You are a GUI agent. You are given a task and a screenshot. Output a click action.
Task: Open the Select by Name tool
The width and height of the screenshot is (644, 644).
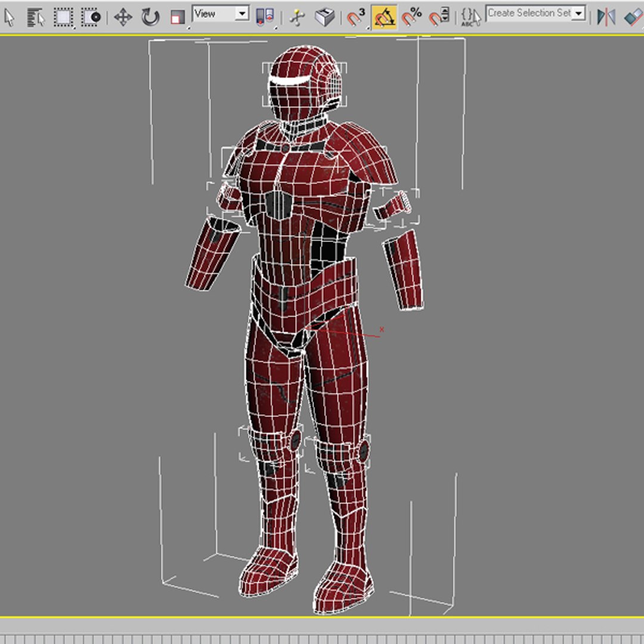(x=36, y=17)
